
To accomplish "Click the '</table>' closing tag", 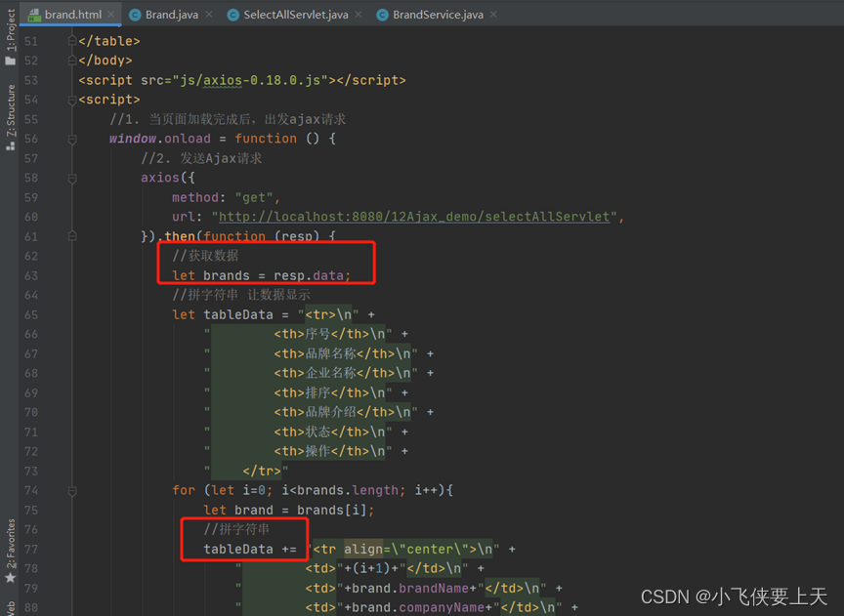I will [x=109, y=41].
